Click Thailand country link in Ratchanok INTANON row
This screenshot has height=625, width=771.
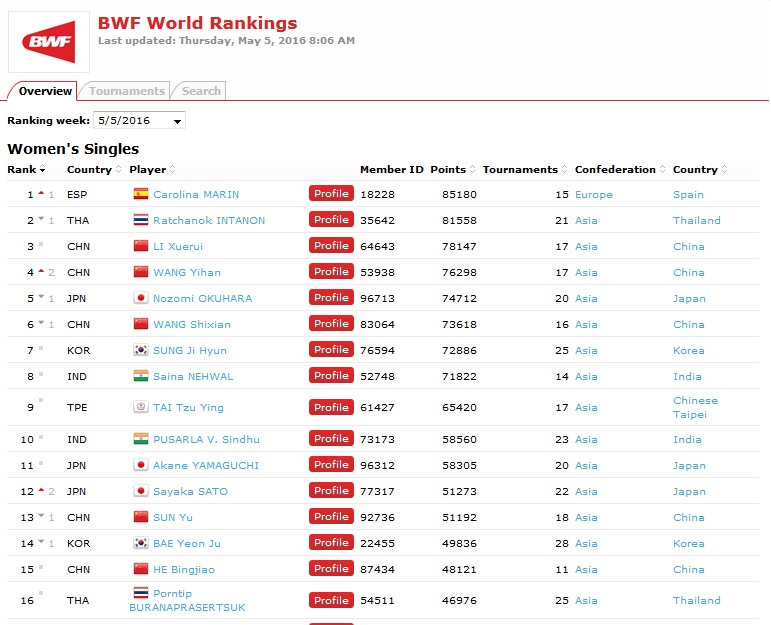pos(697,220)
